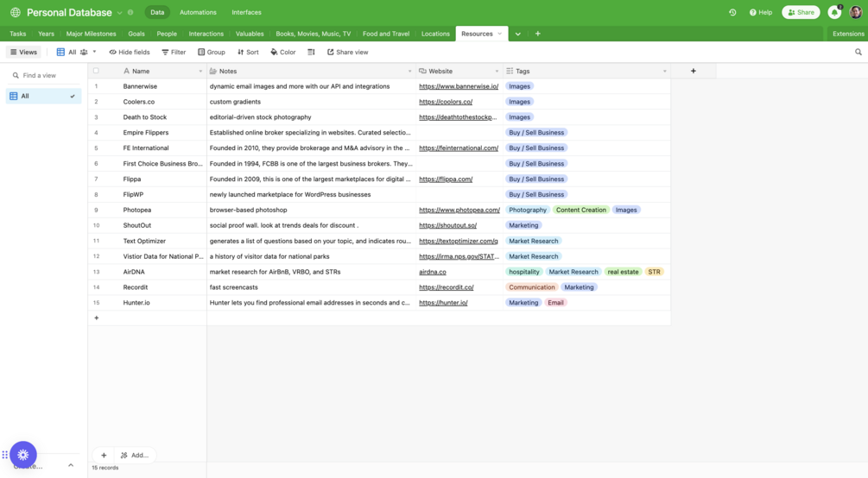Click the Help button
This screenshot has height=478, width=868.
pos(761,12)
